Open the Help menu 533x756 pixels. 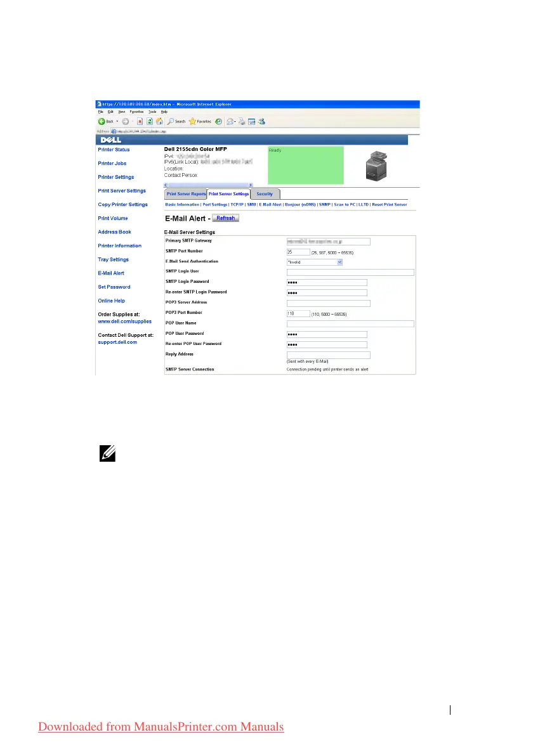coord(164,112)
